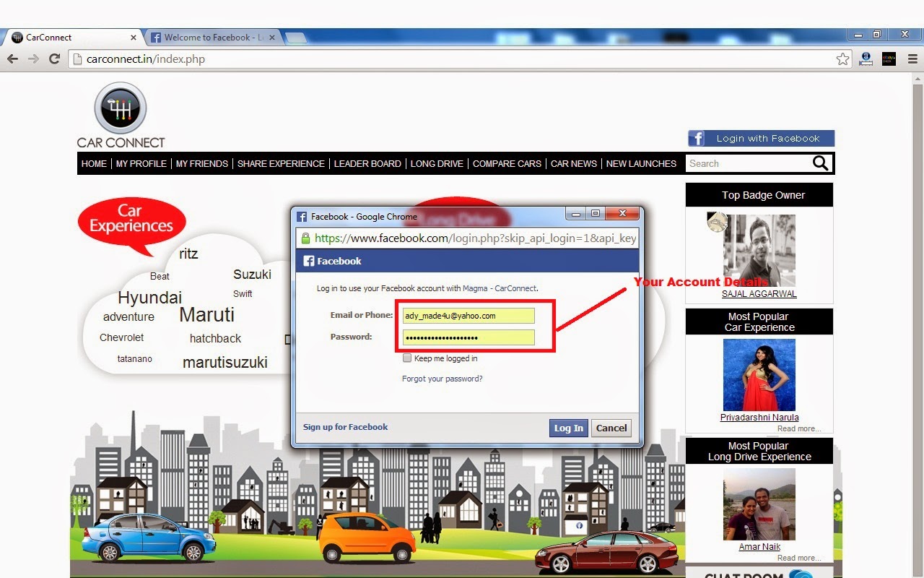Viewport: 924px width, 578px height.
Task: Click the Car Experiences speech bubble
Action: [131, 223]
